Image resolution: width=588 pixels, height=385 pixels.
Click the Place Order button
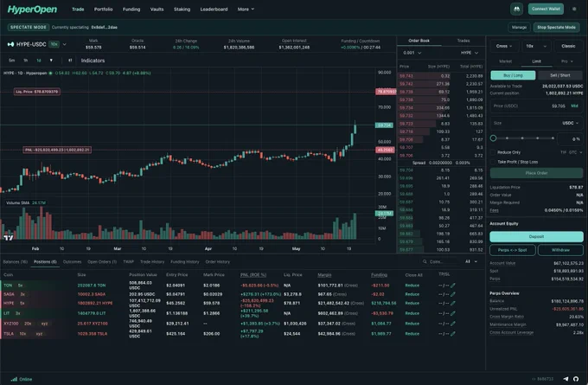[536, 173]
